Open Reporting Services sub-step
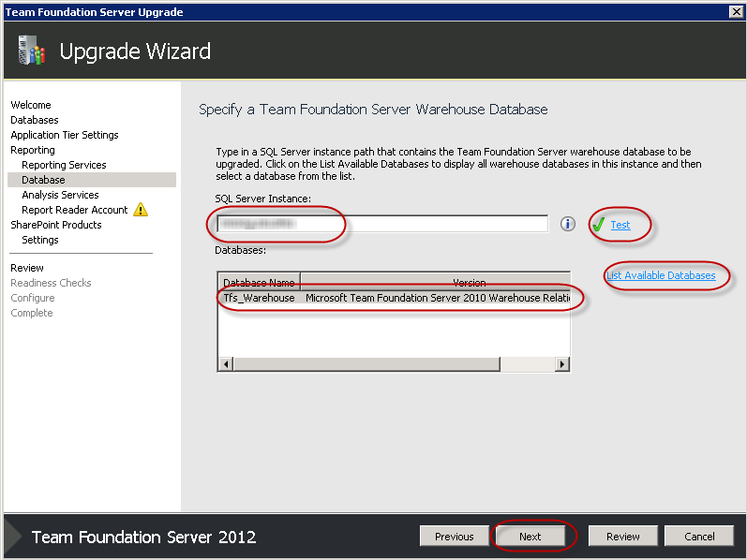Viewport: 747px width, 560px height. pos(65,165)
